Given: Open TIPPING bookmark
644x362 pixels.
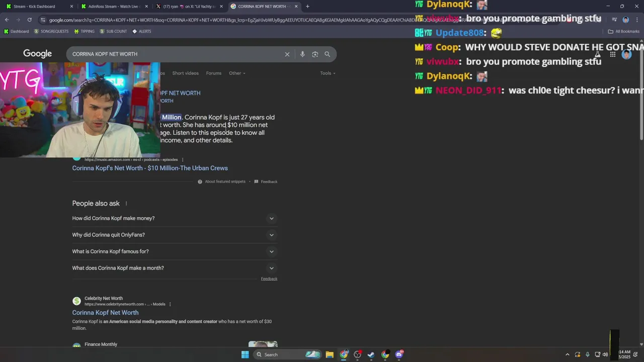Looking at the screenshot, I should (84, 31).
